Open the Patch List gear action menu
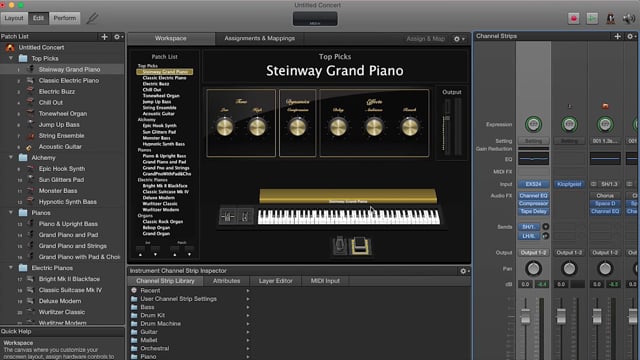Screen dimensions: 640x360 (x=118, y=37)
